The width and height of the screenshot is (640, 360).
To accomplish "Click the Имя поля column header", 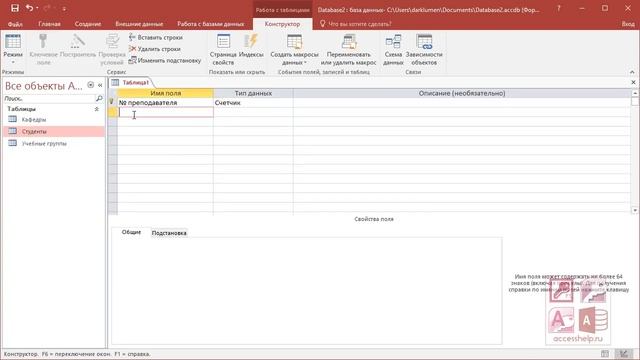I will point(165,93).
